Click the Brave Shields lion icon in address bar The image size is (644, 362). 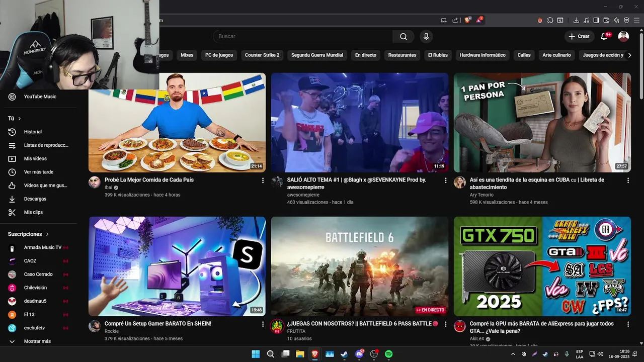(x=468, y=20)
